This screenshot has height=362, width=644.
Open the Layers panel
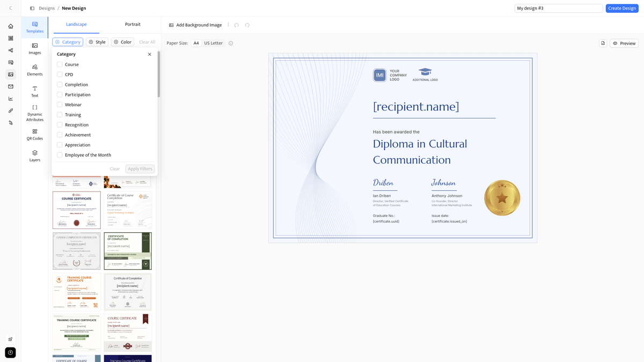34,156
